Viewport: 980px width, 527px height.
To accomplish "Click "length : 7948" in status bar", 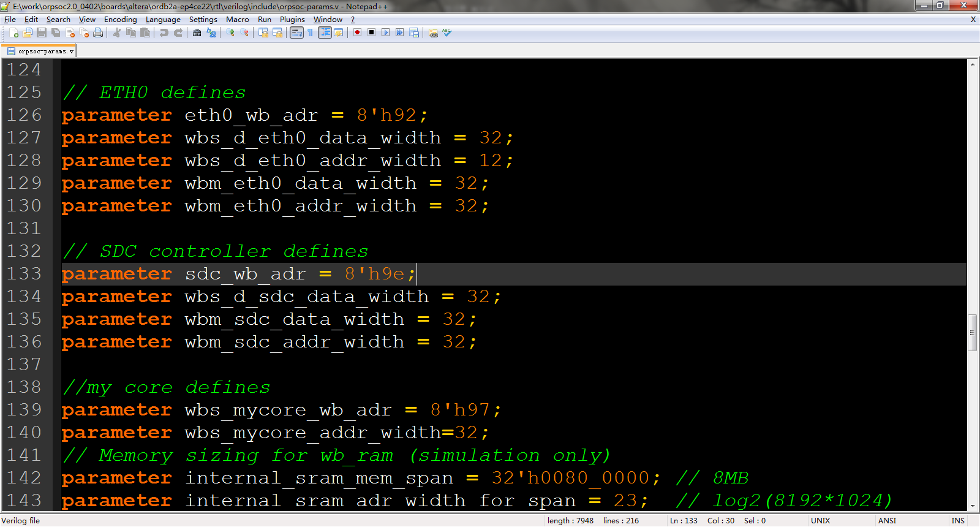I will 570,521.
